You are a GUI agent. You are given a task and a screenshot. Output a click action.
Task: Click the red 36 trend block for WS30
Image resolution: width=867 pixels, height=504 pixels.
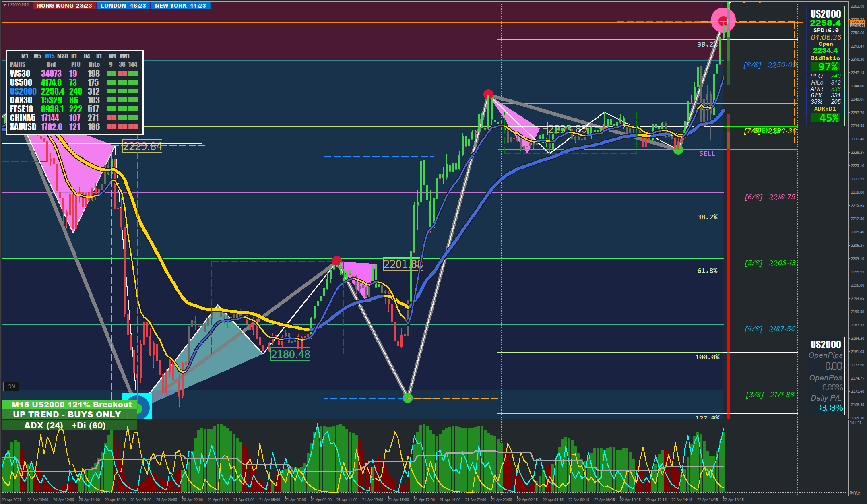click(122, 73)
